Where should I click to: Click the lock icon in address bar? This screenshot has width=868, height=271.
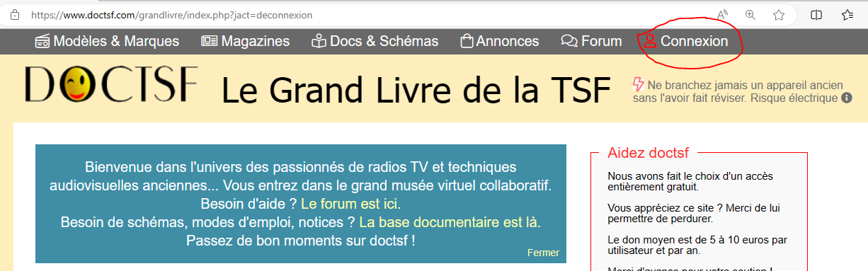[15, 15]
